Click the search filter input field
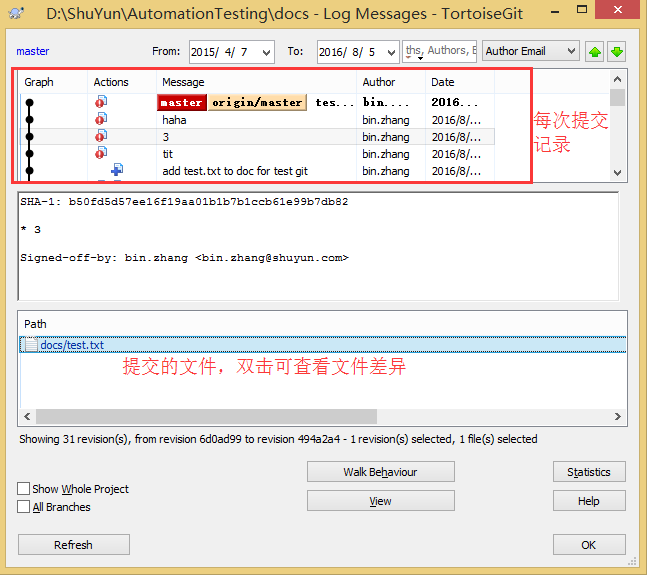Viewport: 647px width, 575px height. click(x=439, y=51)
